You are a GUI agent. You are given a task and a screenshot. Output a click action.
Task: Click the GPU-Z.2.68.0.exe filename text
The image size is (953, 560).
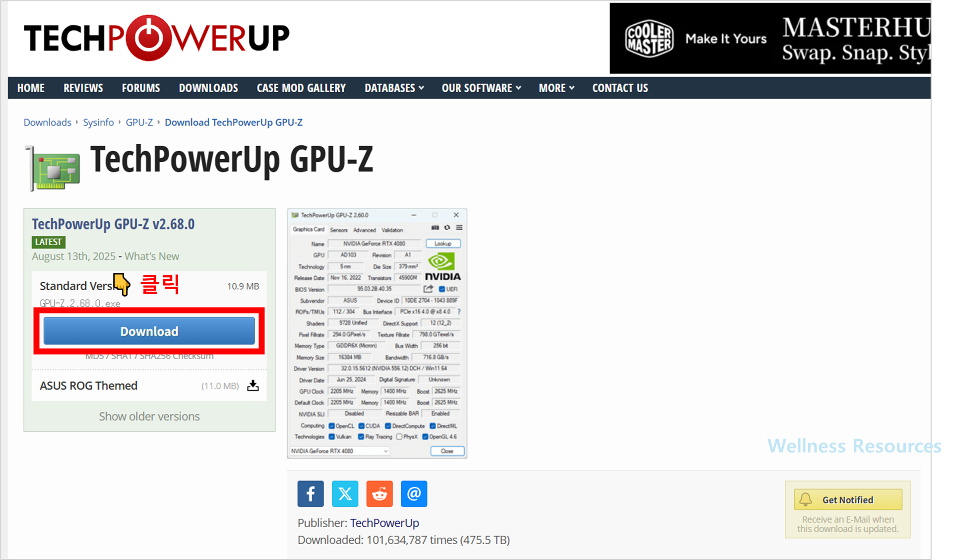(x=80, y=304)
